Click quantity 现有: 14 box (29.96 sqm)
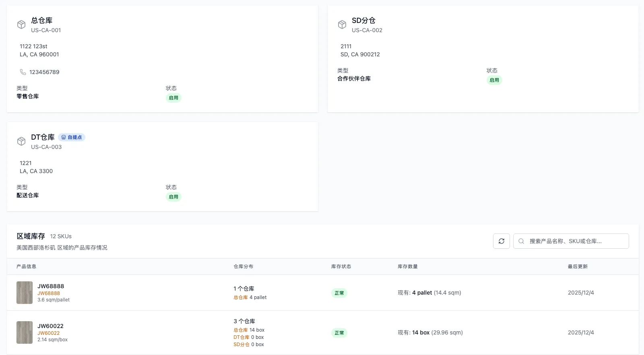This screenshot has height=355, width=644. 430,332
